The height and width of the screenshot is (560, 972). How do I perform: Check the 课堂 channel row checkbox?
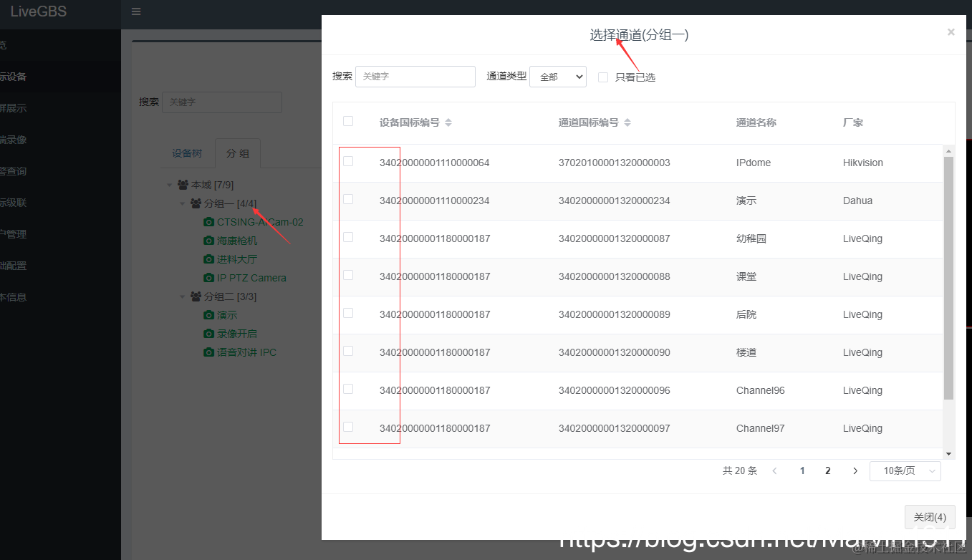click(348, 275)
